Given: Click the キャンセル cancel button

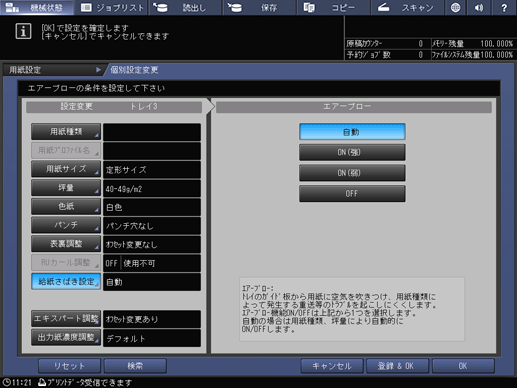Looking at the screenshot, I should pyautogui.click(x=332, y=366).
